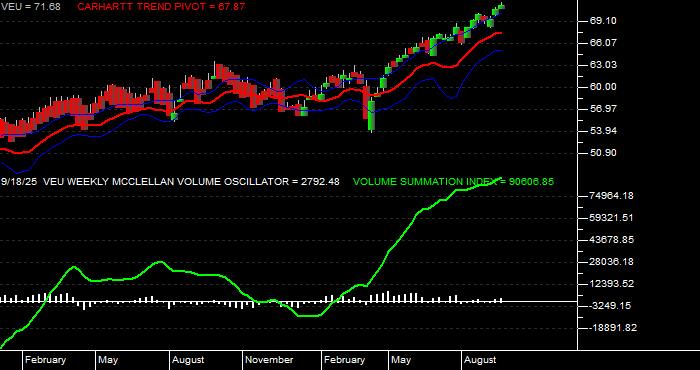The image size is (700, 370).
Task: Click the November label on time axis
Action: 270,360
